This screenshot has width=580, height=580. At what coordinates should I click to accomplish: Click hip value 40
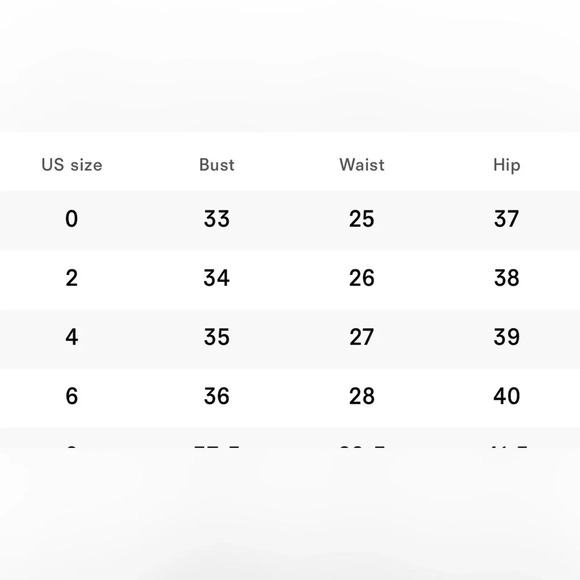tap(507, 396)
